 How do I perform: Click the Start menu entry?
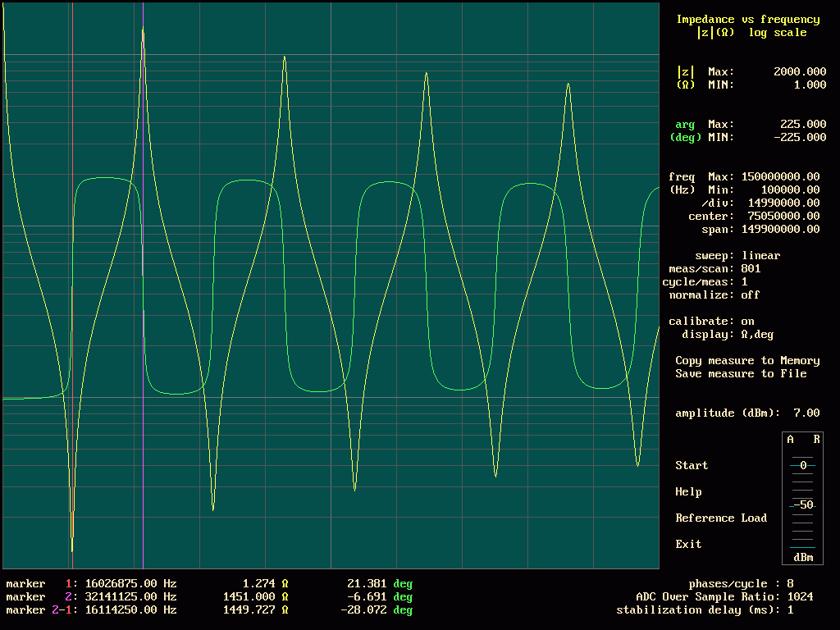692,466
